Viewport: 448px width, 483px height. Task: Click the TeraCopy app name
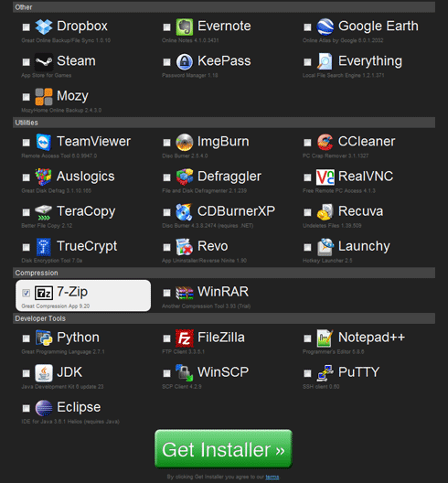(x=86, y=211)
